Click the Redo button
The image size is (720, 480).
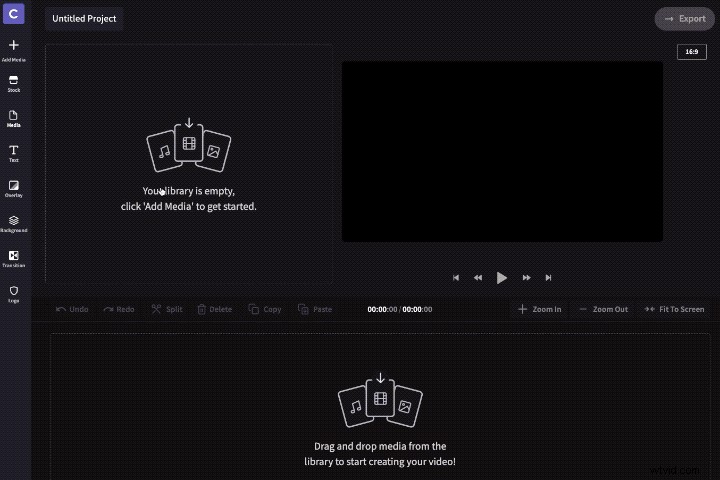click(x=119, y=309)
